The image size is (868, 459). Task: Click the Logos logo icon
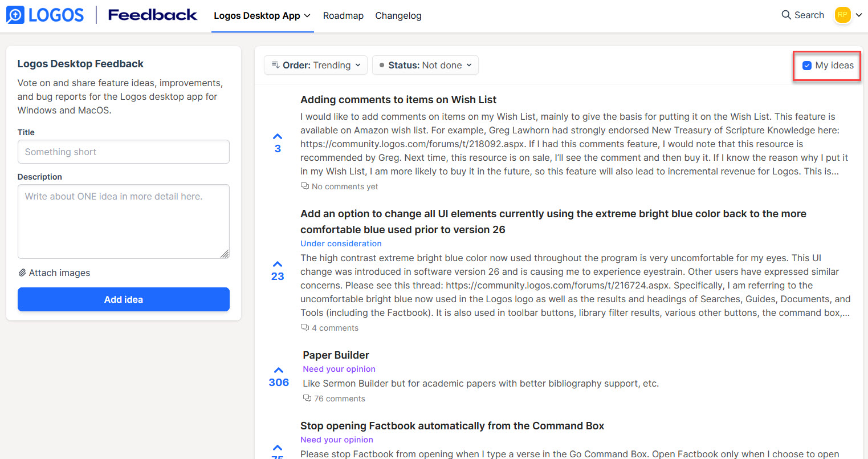(15, 15)
